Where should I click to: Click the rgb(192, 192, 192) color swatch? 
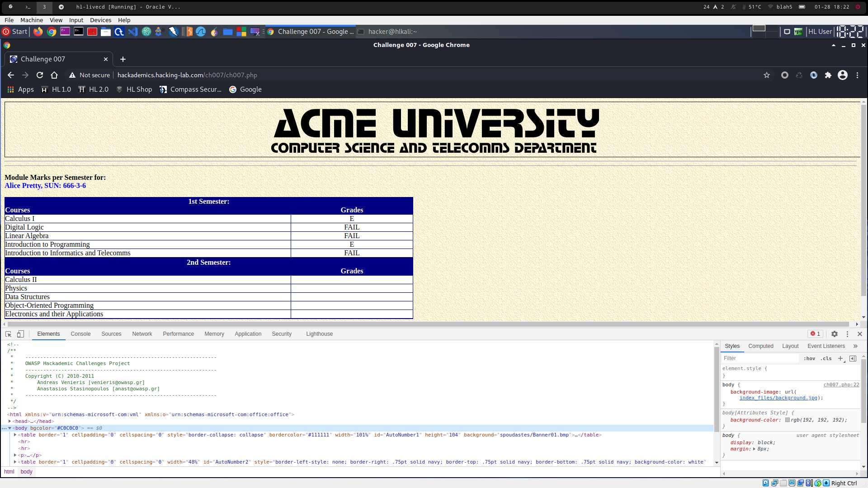click(788, 420)
